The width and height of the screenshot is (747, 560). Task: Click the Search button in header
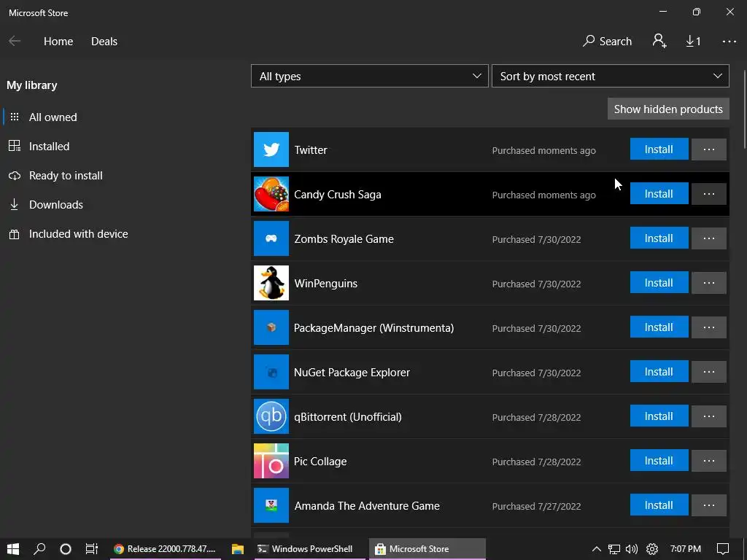point(608,42)
